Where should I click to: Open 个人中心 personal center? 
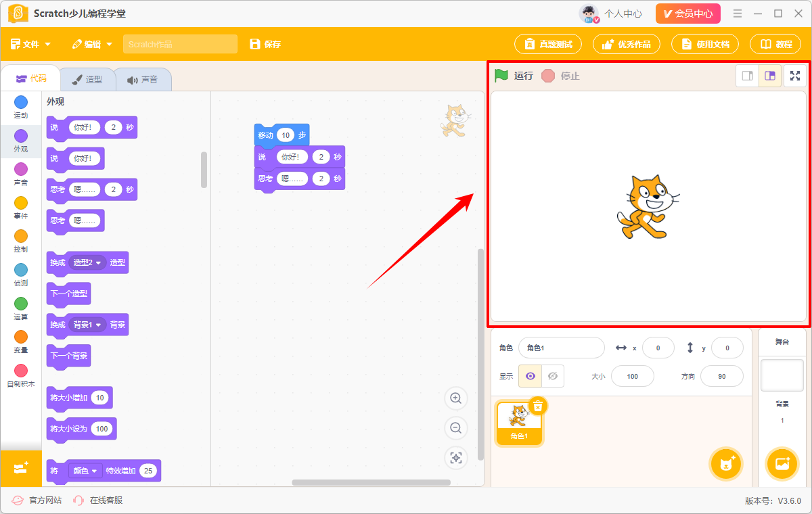point(610,14)
